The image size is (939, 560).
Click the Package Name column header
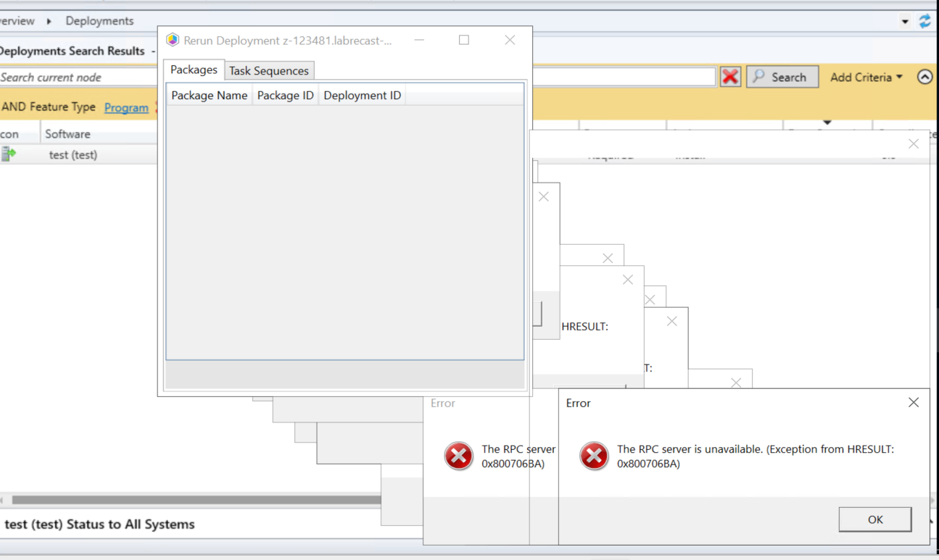[210, 95]
